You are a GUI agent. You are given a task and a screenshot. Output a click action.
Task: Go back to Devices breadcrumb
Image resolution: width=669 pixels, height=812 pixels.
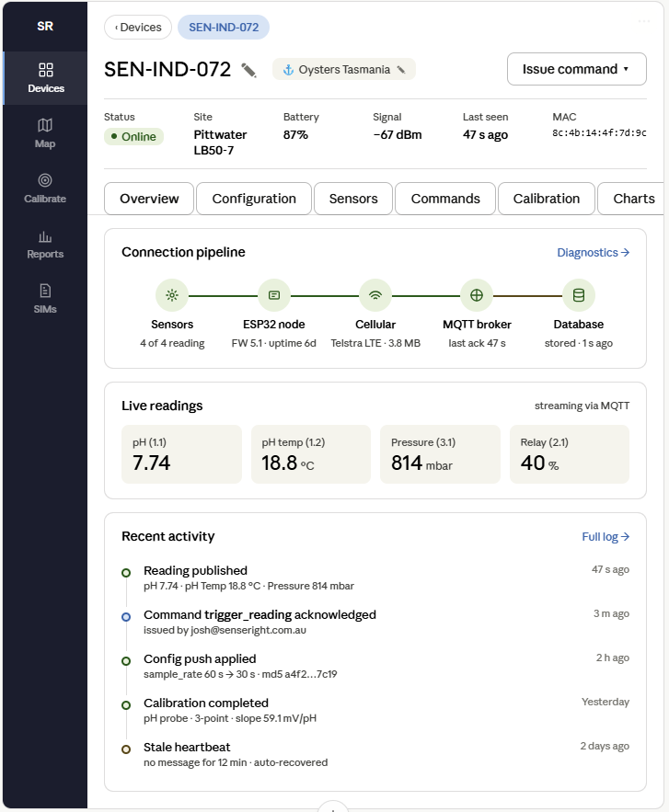[x=138, y=28]
